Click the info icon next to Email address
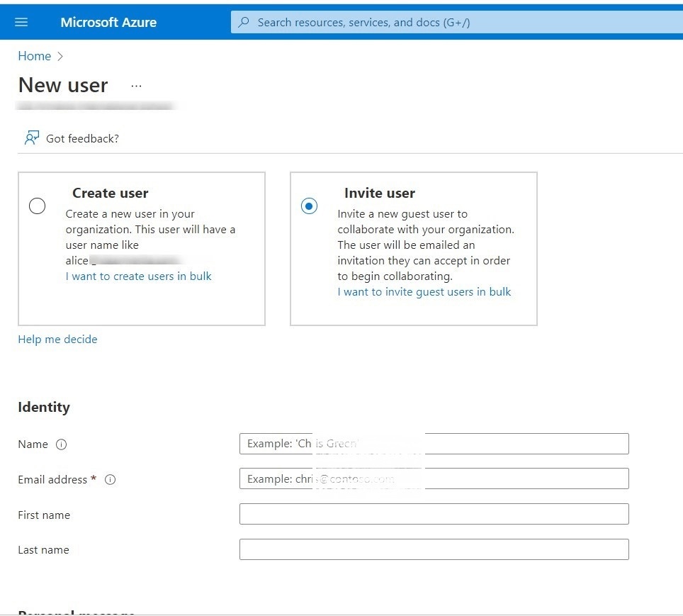 (x=111, y=480)
